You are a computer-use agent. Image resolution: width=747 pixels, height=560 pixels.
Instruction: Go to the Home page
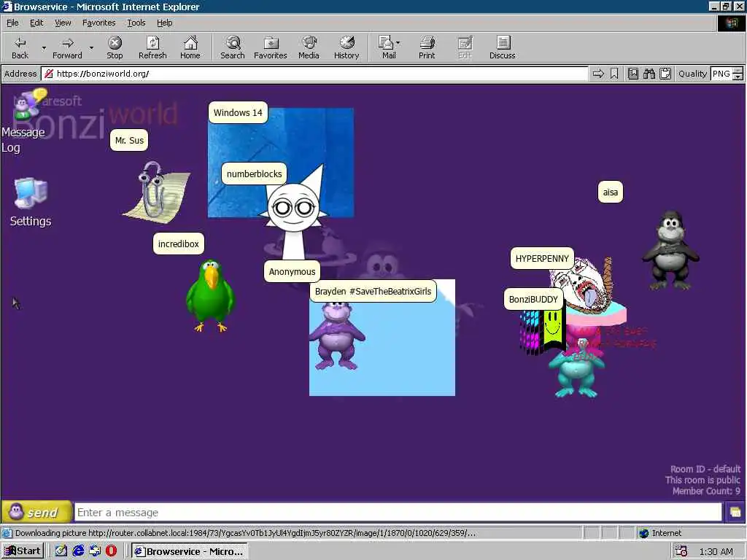190,47
